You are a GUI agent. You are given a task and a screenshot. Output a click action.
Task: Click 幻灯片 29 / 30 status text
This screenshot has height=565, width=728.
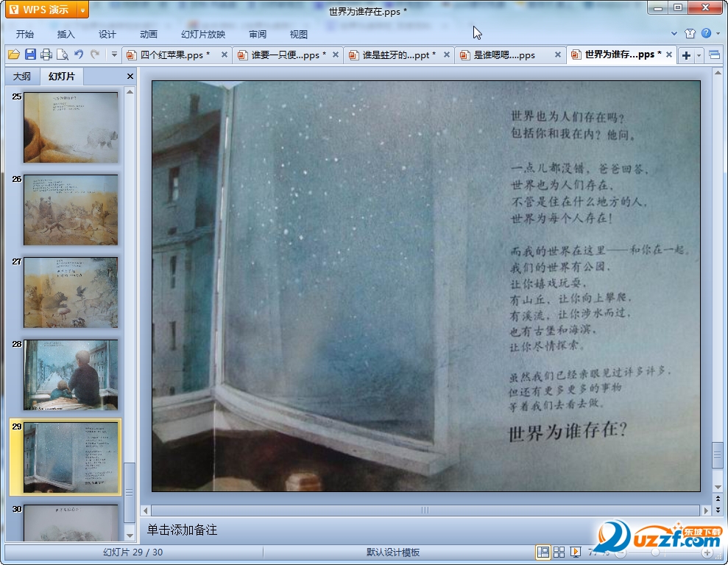pos(132,552)
